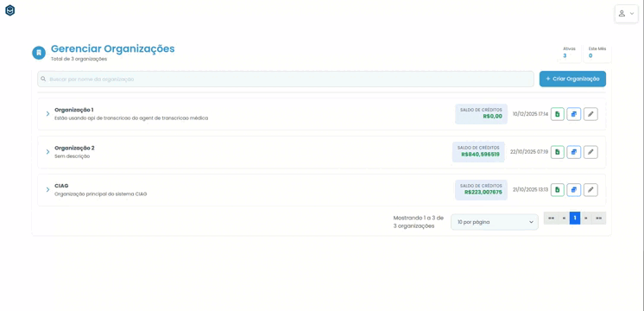Click the Organização 2 name
The height and width of the screenshot is (311, 644).
[74, 148]
